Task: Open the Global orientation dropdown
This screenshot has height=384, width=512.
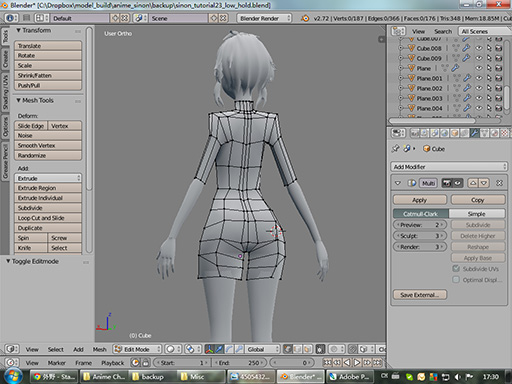Action: 262,349
